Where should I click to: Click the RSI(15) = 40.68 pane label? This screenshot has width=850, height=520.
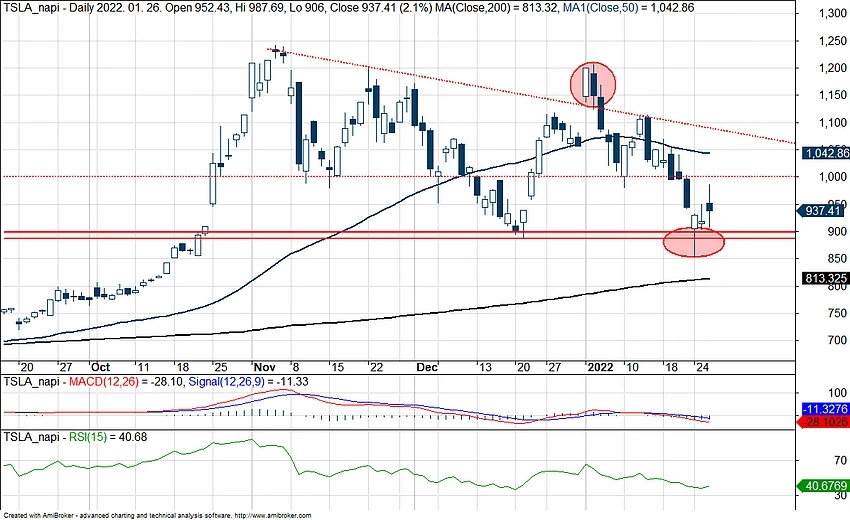(108, 436)
